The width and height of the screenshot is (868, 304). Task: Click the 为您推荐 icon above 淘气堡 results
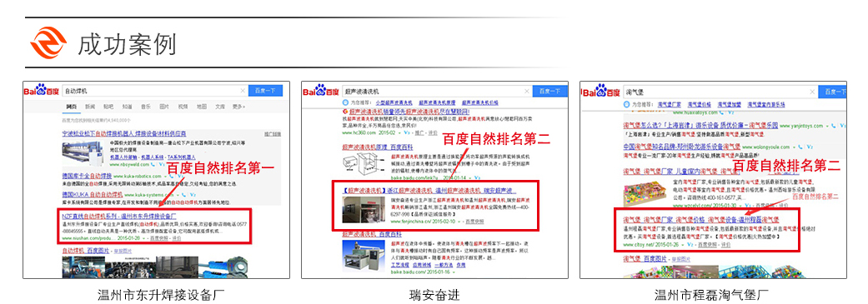(627, 104)
